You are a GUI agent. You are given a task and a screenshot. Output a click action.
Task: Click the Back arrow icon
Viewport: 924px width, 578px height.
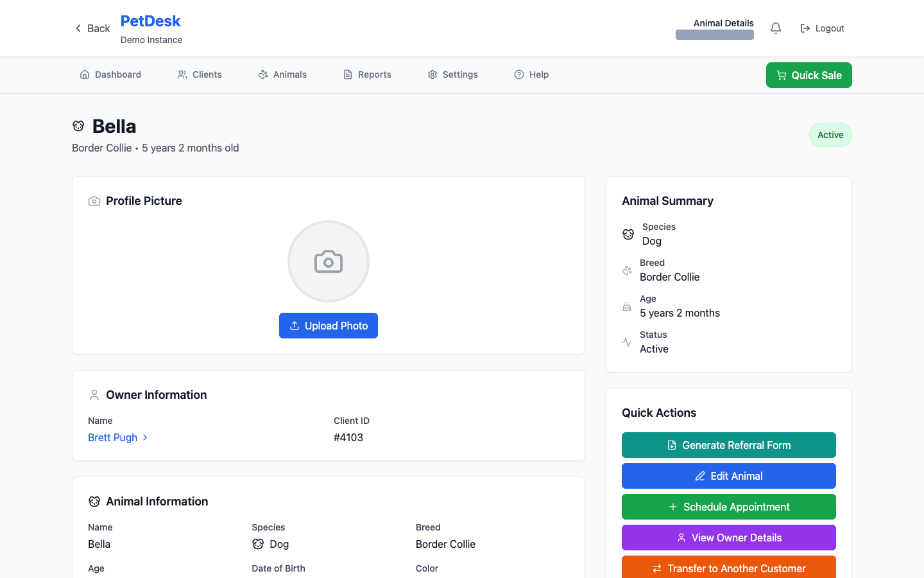78,28
